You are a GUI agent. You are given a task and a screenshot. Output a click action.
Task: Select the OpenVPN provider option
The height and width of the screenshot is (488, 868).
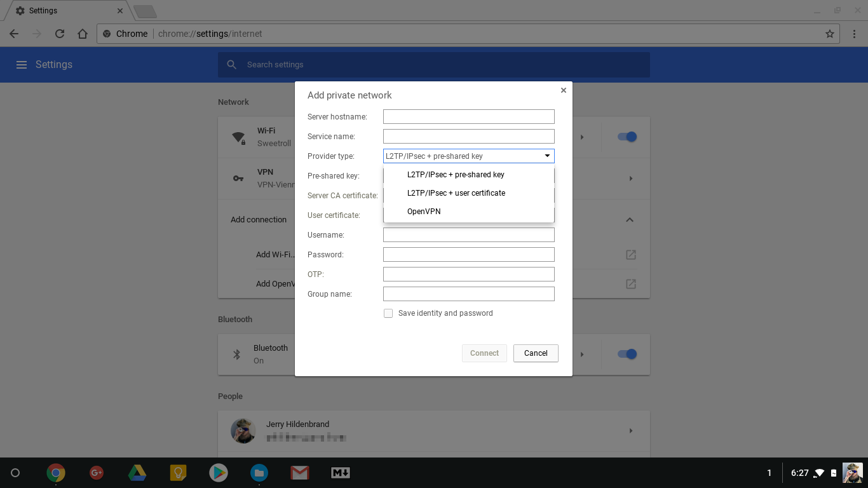point(469,212)
